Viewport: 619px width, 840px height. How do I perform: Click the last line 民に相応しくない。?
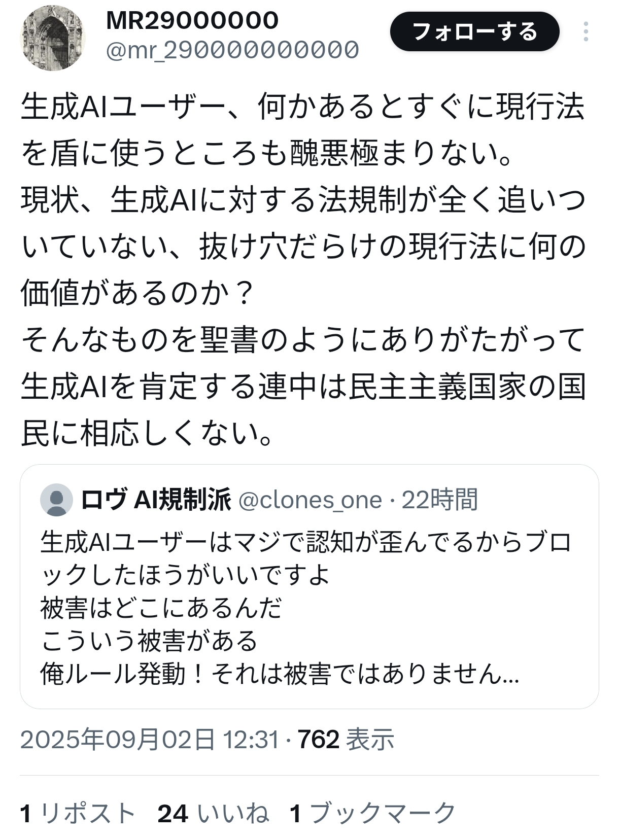tap(147, 433)
